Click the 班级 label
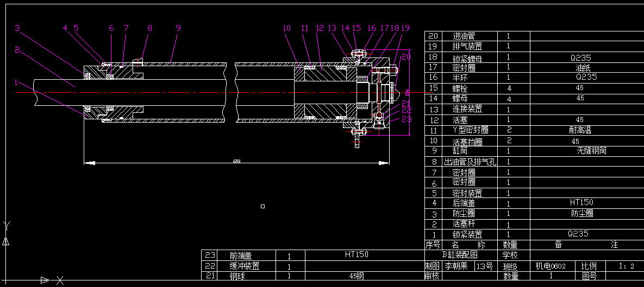Image resolution: width=644 pixels, height=287 pixels. (x=510, y=267)
